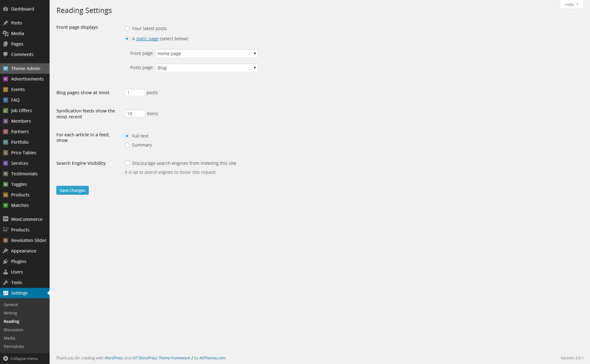Click the syndication feeds items field

point(135,114)
